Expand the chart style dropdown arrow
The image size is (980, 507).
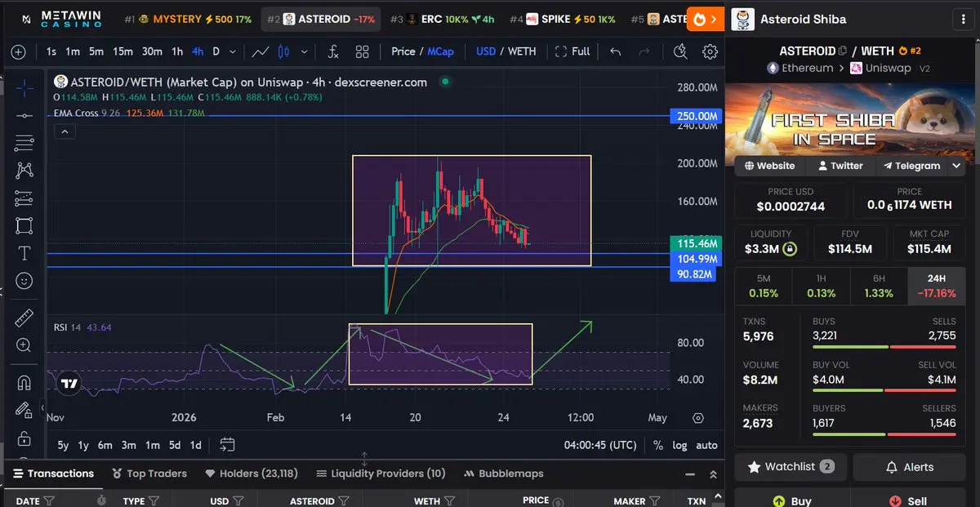pyautogui.click(x=305, y=51)
